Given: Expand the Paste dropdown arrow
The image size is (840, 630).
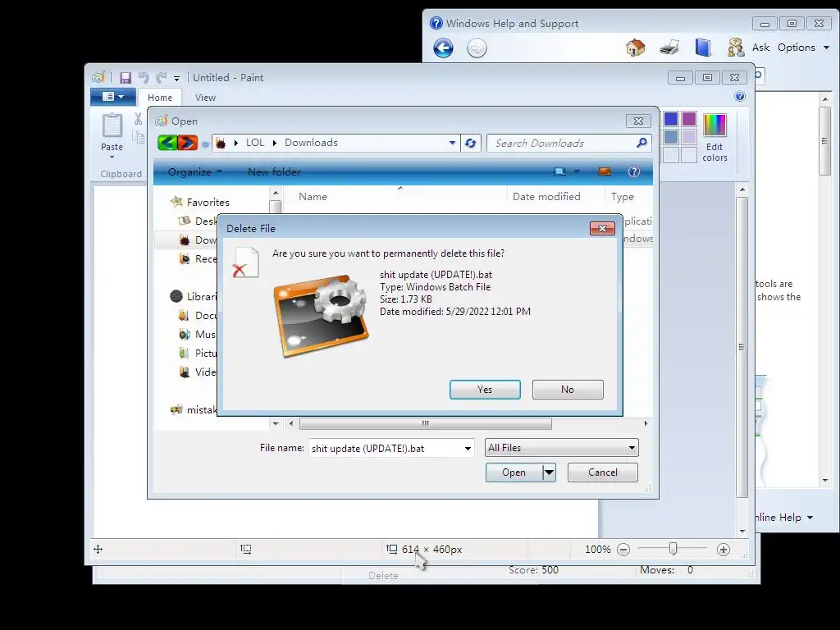Looking at the screenshot, I should point(112,157).
